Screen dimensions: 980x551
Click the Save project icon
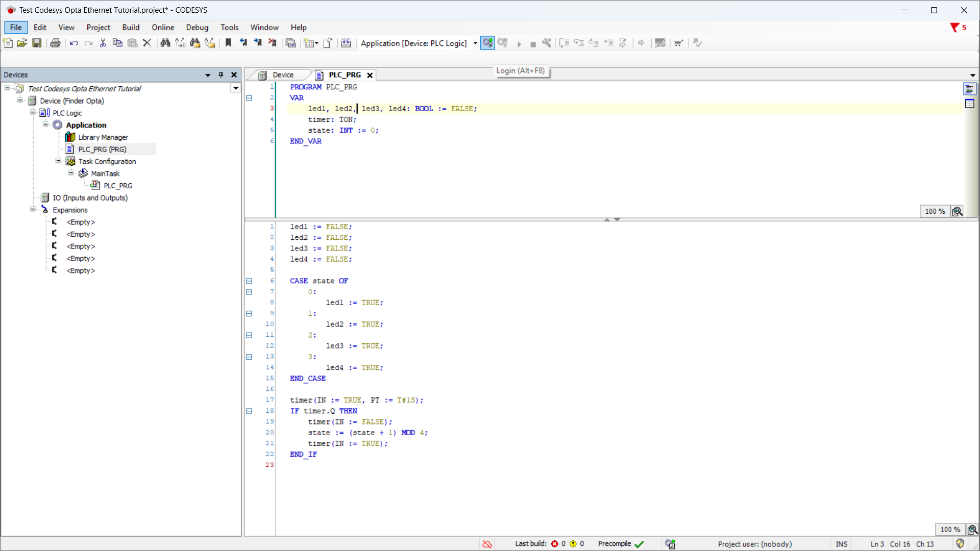(x=37, y=43)
